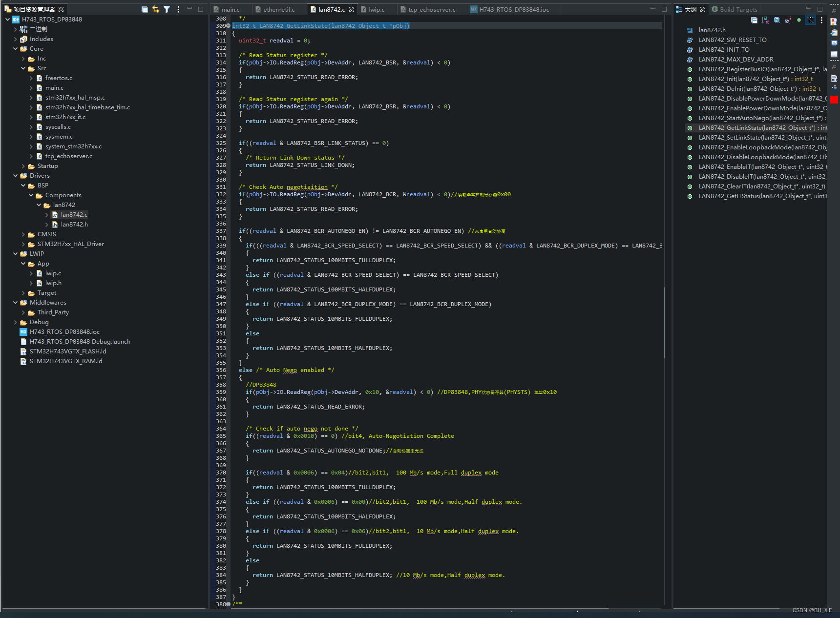840x618 pixels.
Task: Place cursor on line 365 readval check
Action: (x=350, y=436)
